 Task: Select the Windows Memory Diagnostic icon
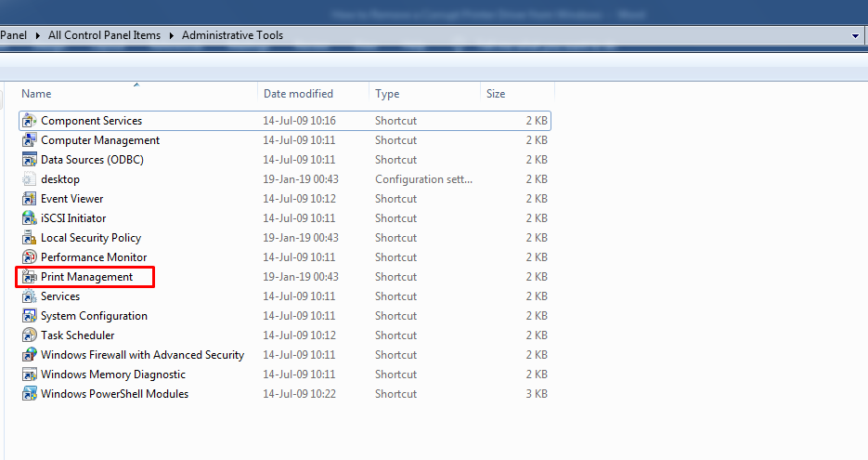tap(30, 375)
